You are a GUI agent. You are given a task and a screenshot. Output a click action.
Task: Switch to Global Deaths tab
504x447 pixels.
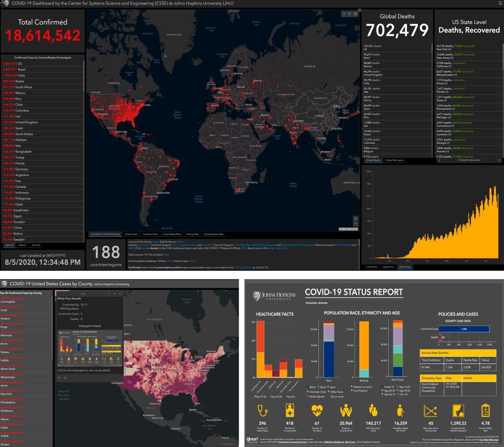pyautogui.click(x=373, y=160)
